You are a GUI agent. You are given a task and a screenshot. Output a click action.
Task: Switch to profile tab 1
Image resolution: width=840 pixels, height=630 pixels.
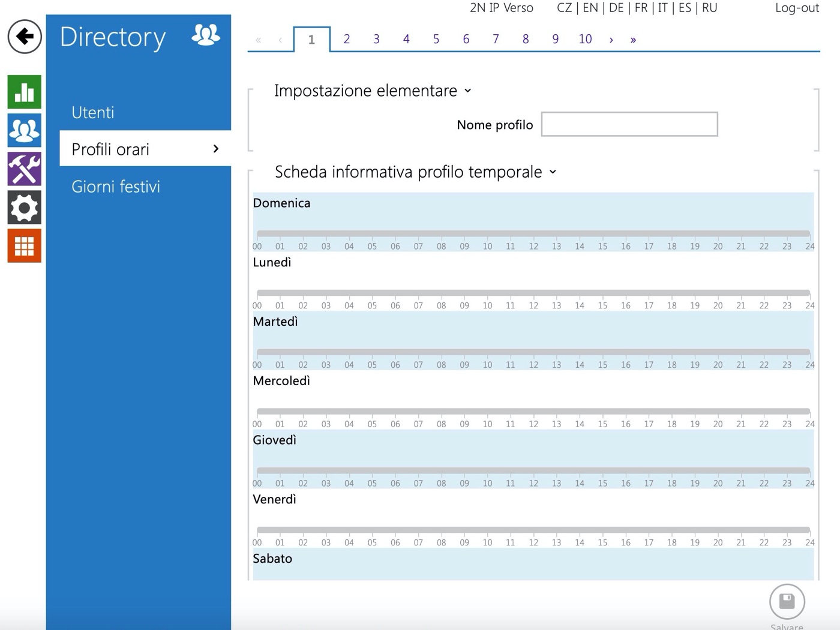[x=311, y=40]
